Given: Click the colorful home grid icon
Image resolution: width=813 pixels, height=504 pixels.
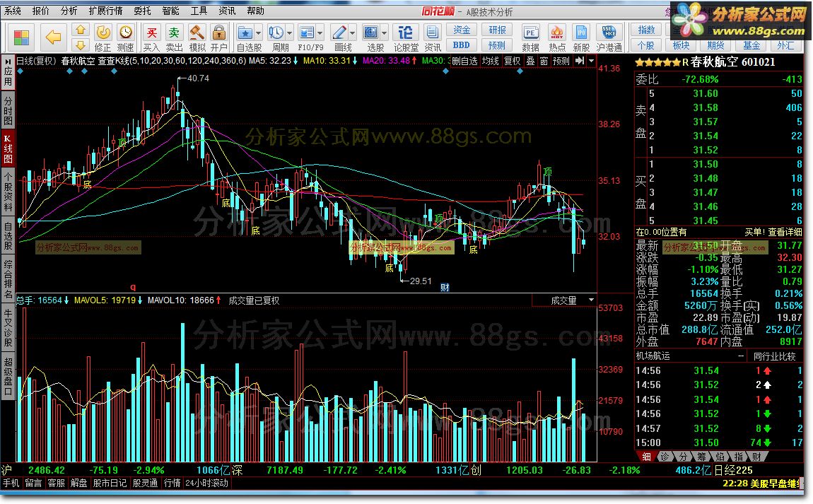Looking at the screenshot, I should (21, 37).
